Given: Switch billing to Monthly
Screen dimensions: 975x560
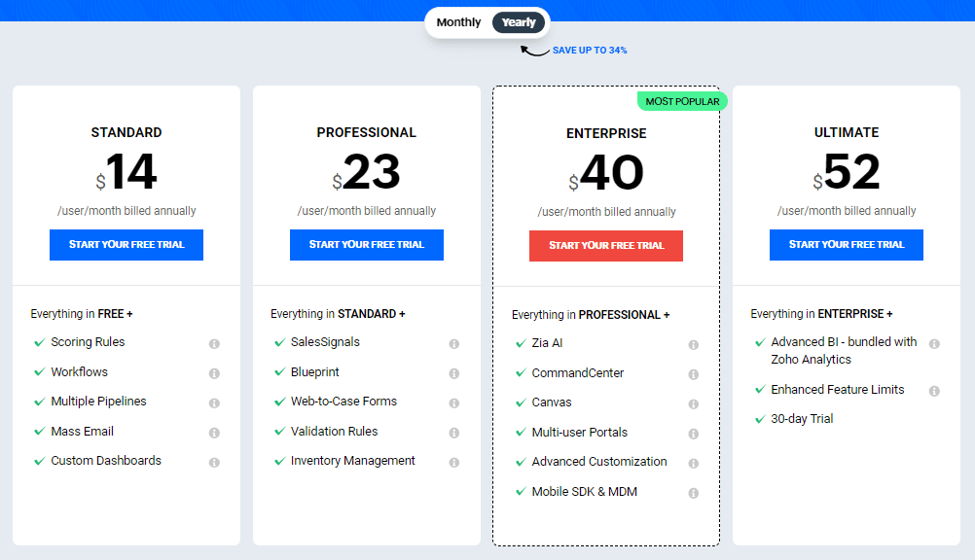Looking at the screenshot, I should pos(457,21).
